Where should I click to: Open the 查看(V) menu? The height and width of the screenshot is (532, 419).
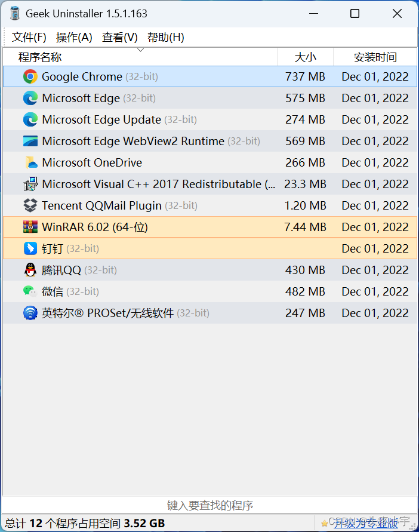[119, 36]
